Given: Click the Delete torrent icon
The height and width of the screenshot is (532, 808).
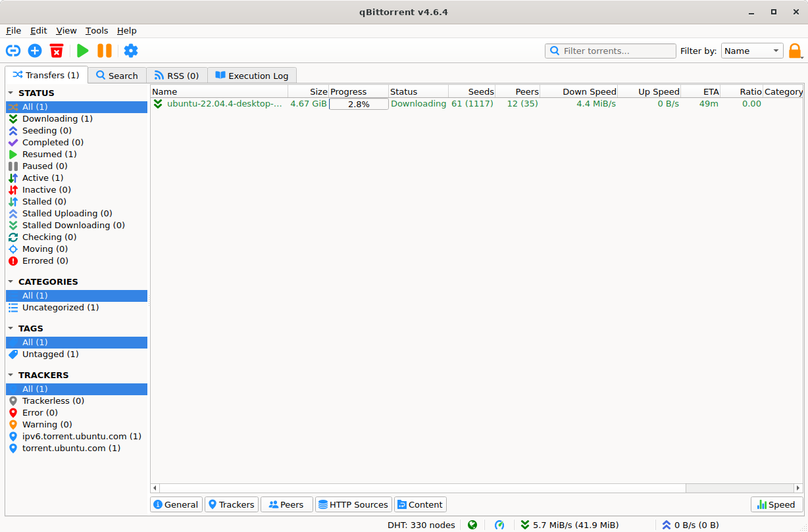Looking at the screenshot, I should 56,51.
